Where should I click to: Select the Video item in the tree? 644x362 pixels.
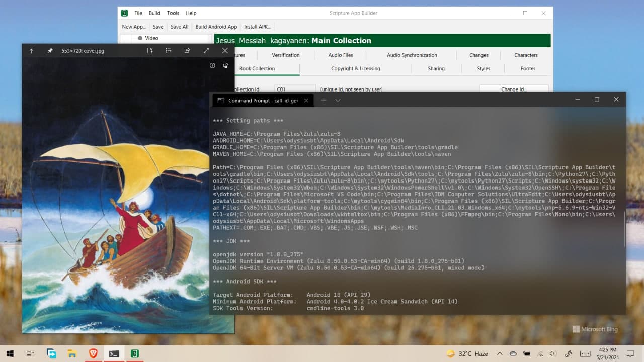(x=151, y=38)
